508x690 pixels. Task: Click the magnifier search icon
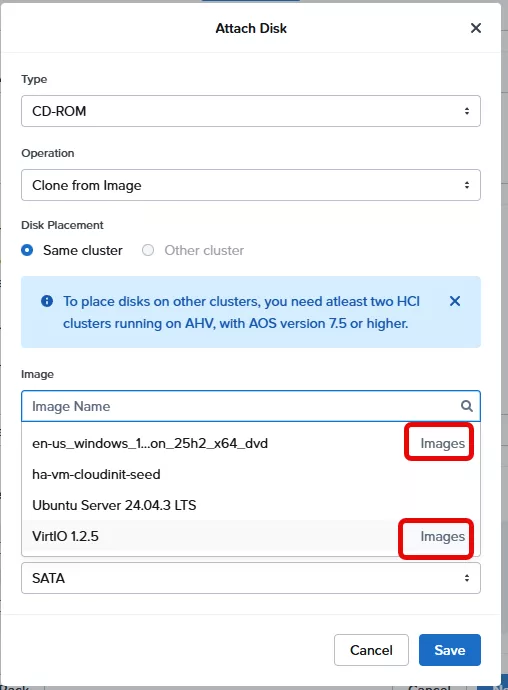pyautogui.click(x=467, y=406)
